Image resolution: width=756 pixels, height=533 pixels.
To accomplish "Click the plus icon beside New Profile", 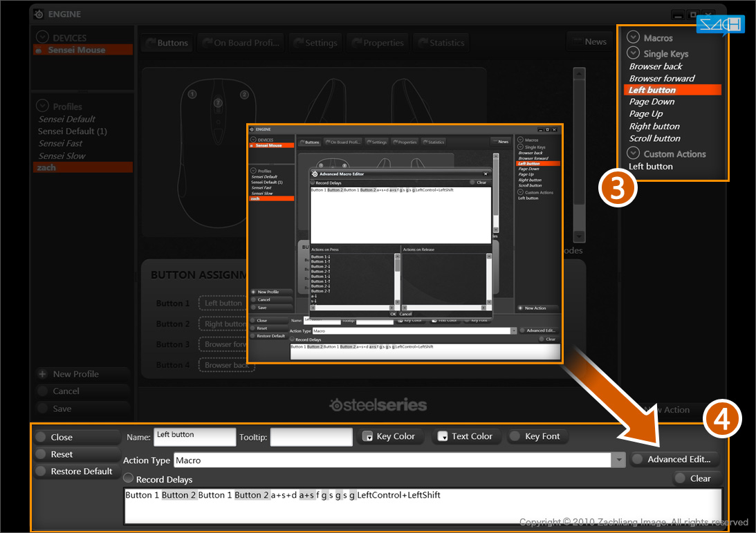I will click(x=42, y=374).
